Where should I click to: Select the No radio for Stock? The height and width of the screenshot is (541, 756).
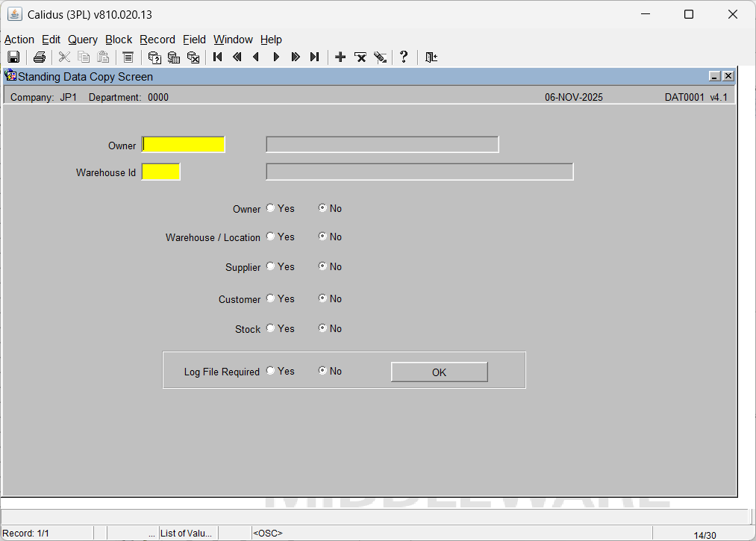pyautogui.click(x=322, y=328)
